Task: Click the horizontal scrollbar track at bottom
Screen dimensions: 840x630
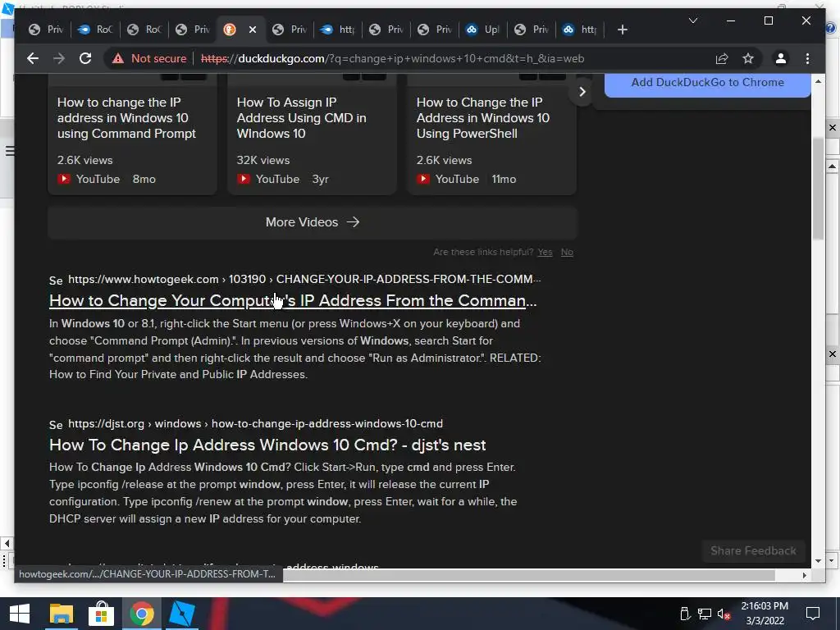Action: click(x=529, y=575)
